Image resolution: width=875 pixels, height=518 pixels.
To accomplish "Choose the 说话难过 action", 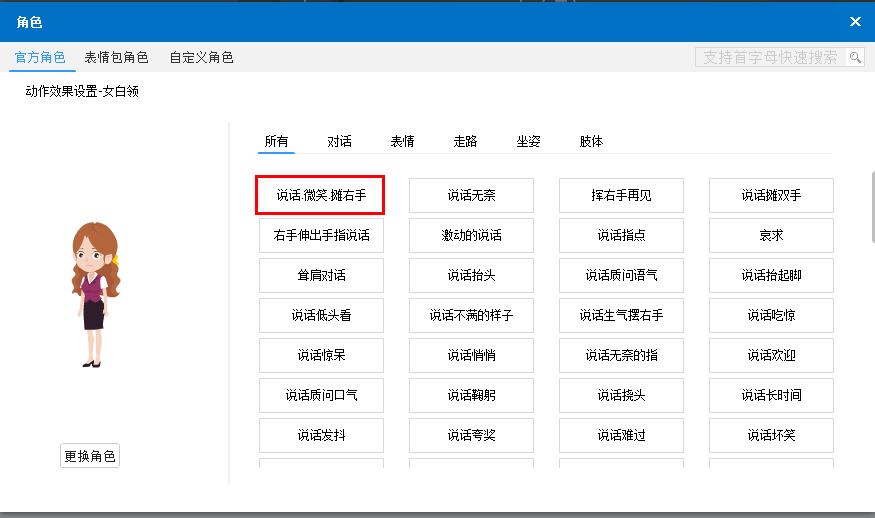I will coord(622,435).
